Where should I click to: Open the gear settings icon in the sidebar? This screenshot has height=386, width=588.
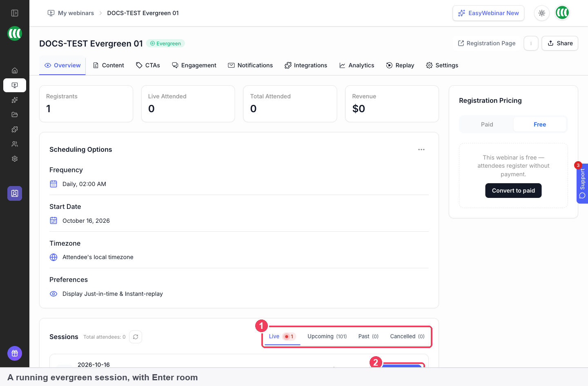coord(15,159)
